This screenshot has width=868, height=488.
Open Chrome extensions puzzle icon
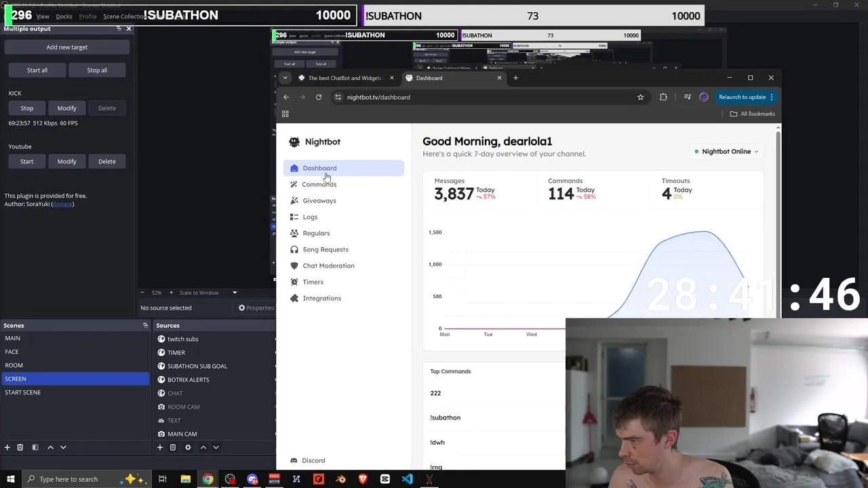663,97
